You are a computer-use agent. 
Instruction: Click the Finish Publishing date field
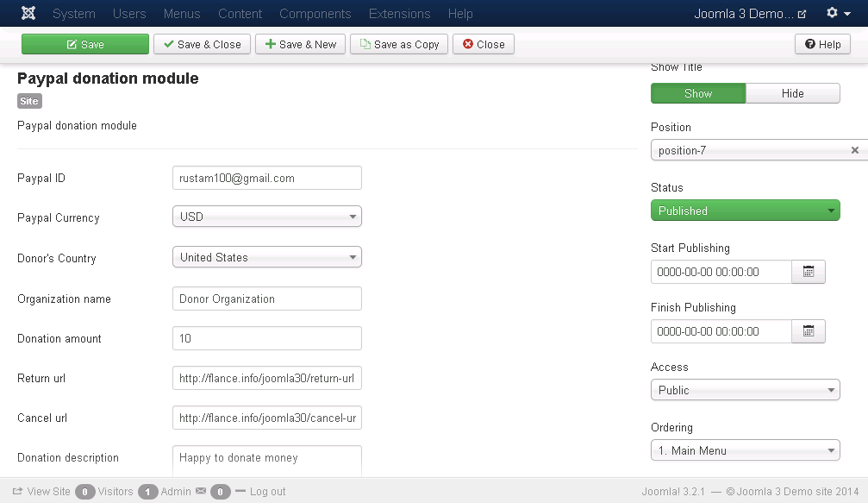721,331
